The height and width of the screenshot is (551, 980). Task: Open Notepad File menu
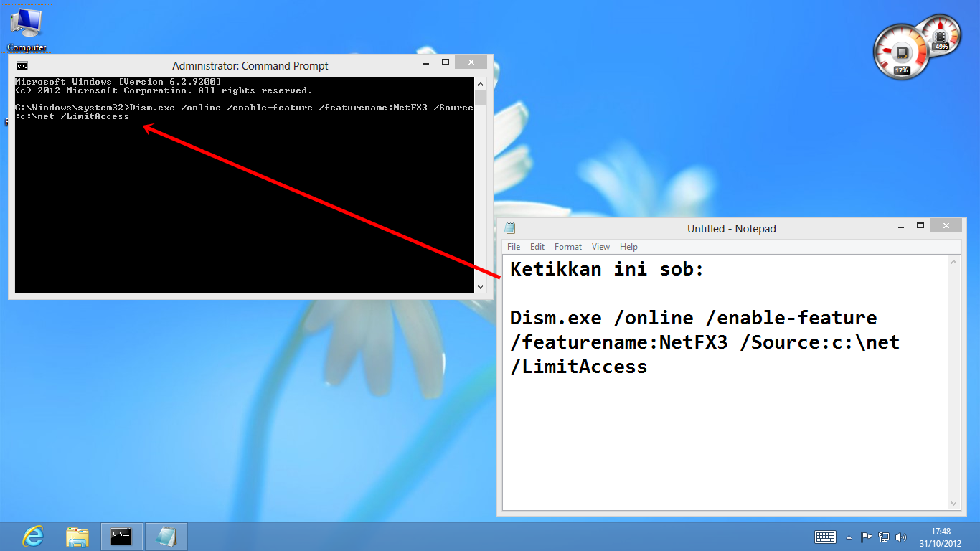(x=514, y=247)
